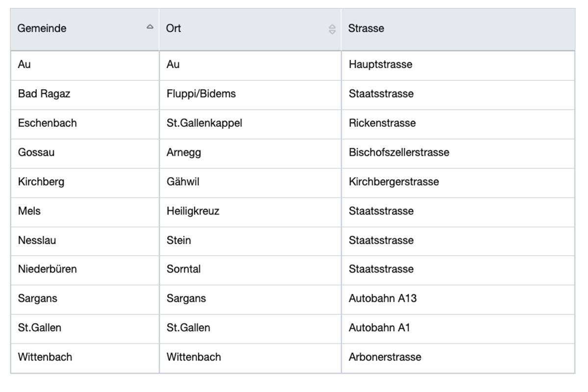This screenshot has height=392, width=588.
Task: Select the Strasse column header
Action: point(366,28)
